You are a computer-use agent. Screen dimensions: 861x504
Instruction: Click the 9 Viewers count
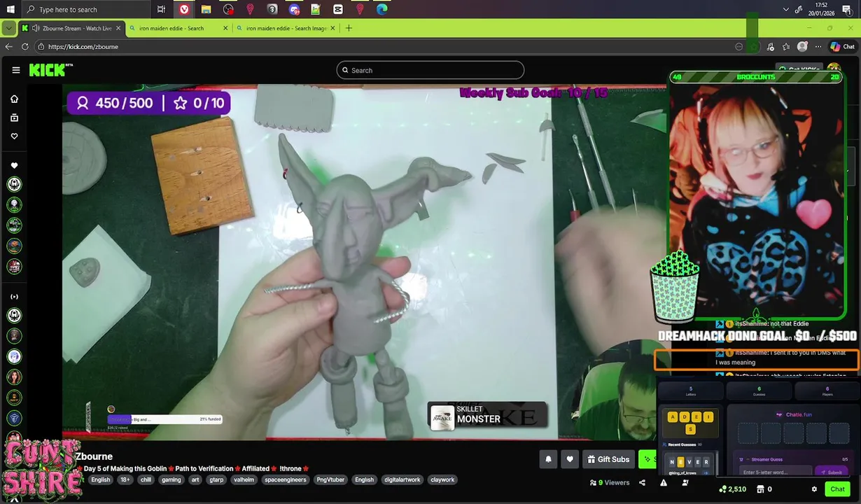[610, 482]
